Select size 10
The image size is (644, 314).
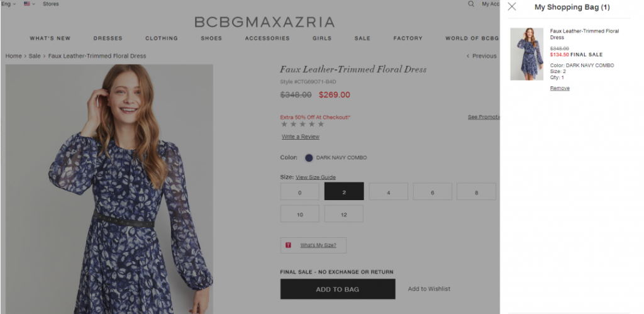(300, 214)
